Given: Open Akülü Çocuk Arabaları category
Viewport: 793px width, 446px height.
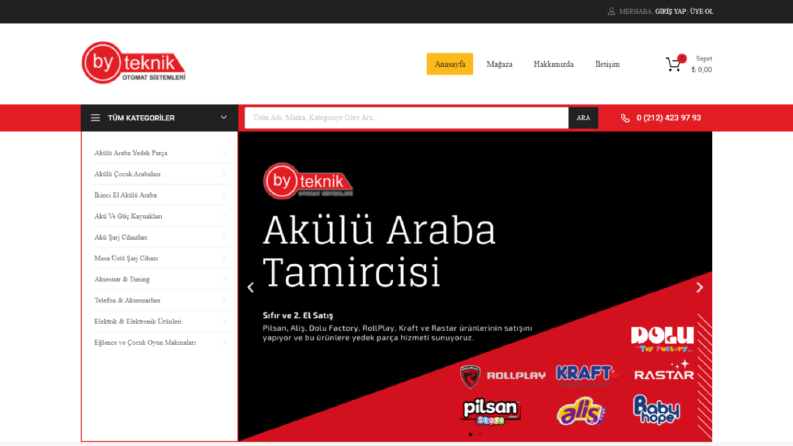Looking at the screenshot, I should point(127,174).
